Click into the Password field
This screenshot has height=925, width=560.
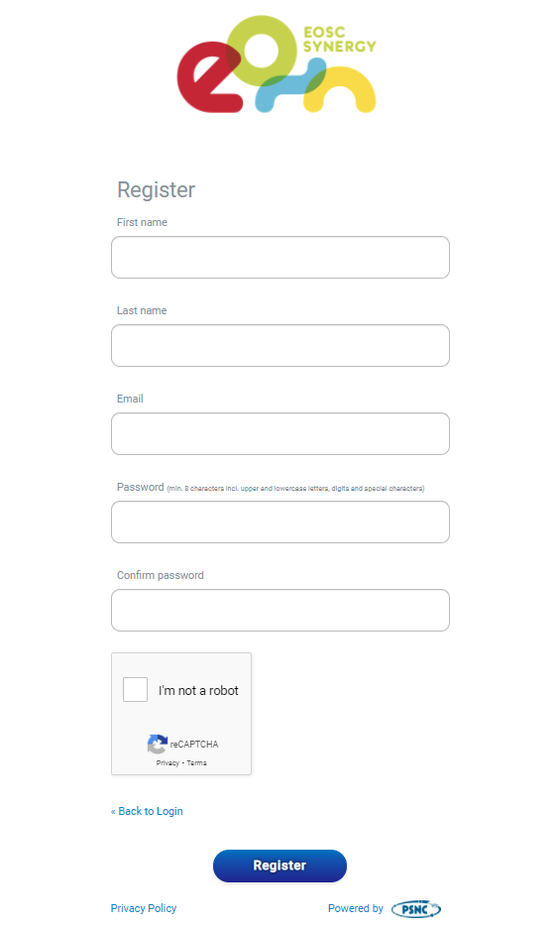pyautogui.click(x=280, y=522)
